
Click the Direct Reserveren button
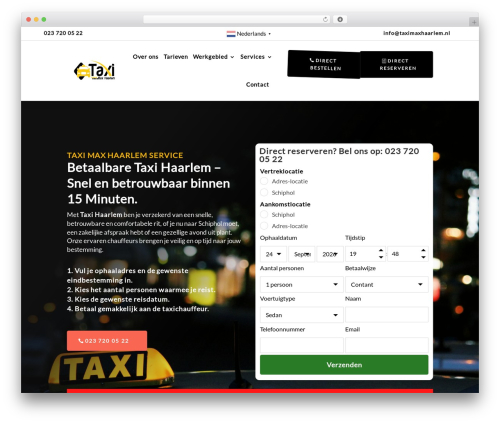[x=397, y=64]
